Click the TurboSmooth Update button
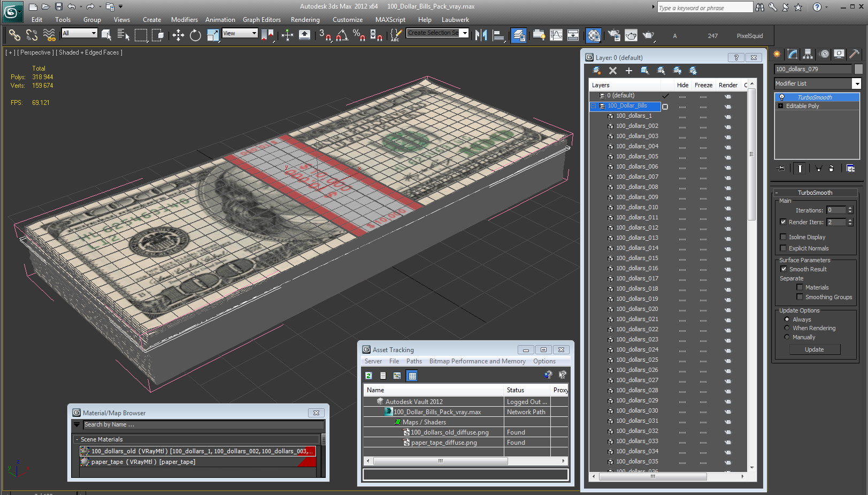This screenshot has width=868, height=495. point(815,349)
